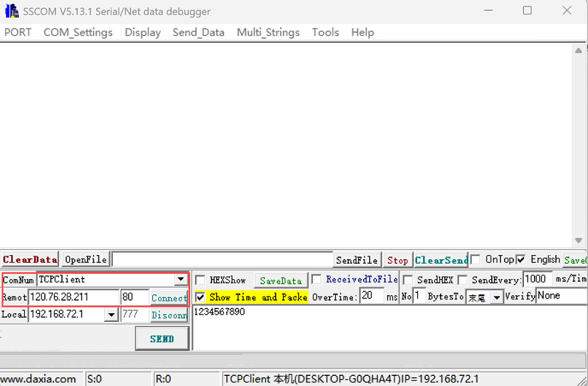This screenshot has width=588, height=386.
Task: Click the large SEND button
Action: pos(162,339)
